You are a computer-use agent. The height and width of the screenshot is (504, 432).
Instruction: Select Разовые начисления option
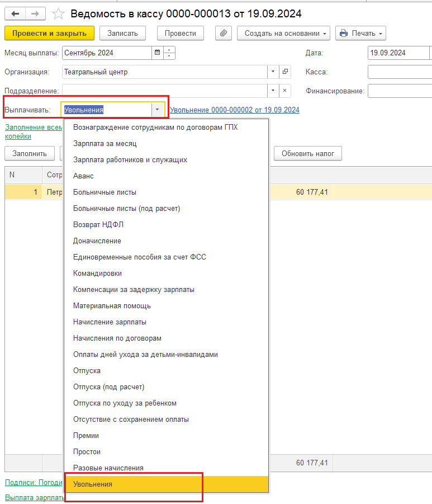(x=167, y=468)
